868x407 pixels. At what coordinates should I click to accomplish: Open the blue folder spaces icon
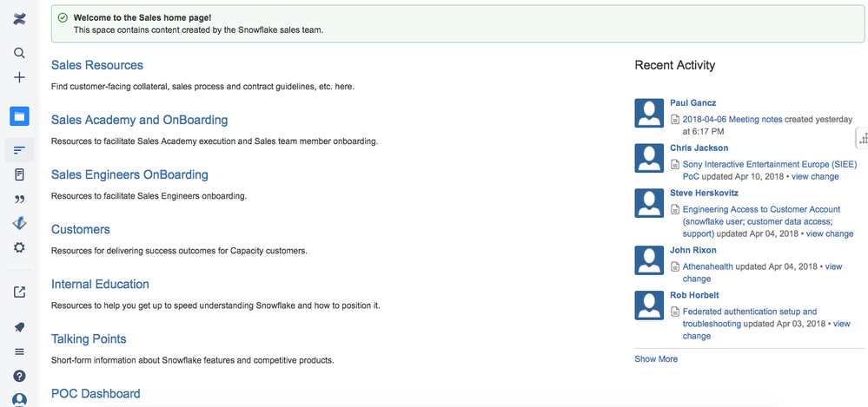click(19, 116)
